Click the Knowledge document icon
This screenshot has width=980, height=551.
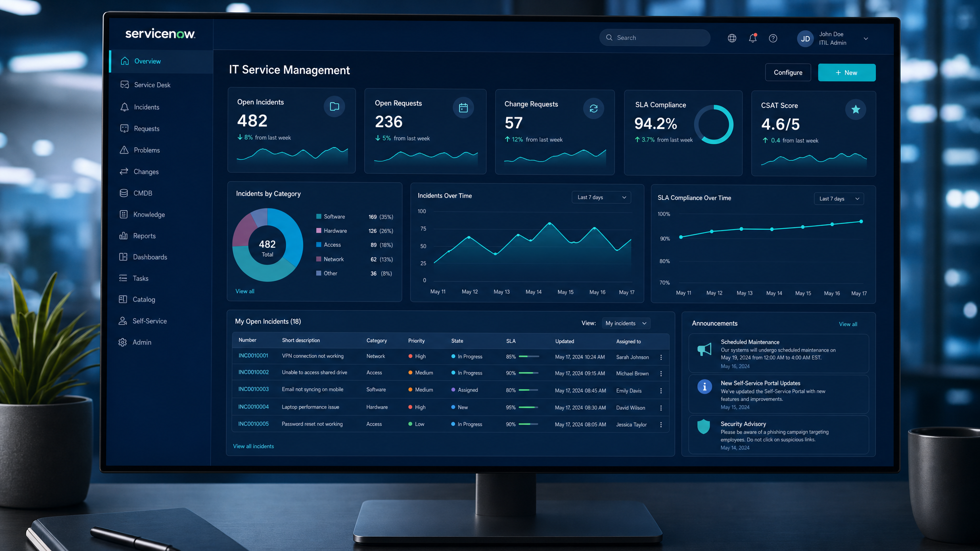coord(123,214)
